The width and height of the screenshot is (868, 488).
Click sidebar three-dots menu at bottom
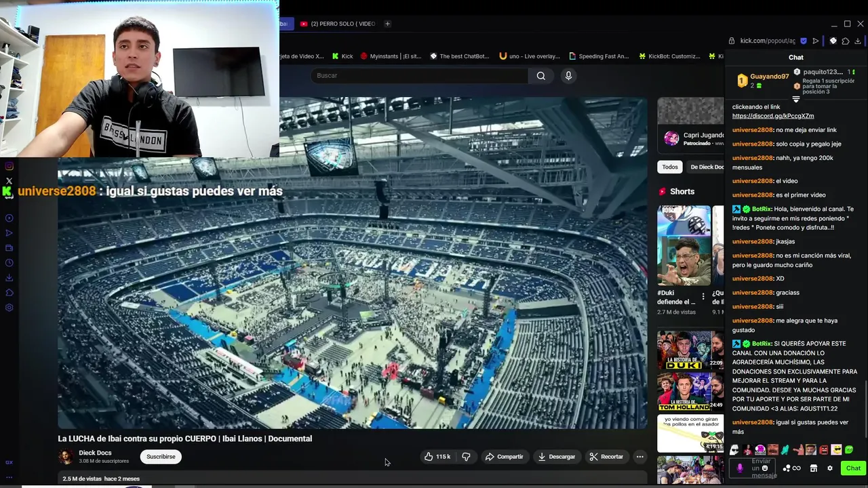click(x=9, y=477)
